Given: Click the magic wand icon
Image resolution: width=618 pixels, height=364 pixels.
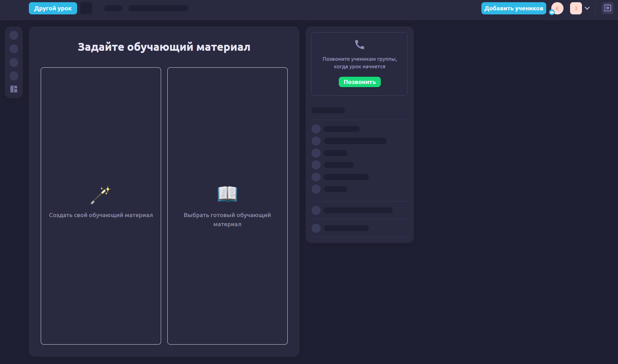Looking at the screenshot, I should click(101, 195).
